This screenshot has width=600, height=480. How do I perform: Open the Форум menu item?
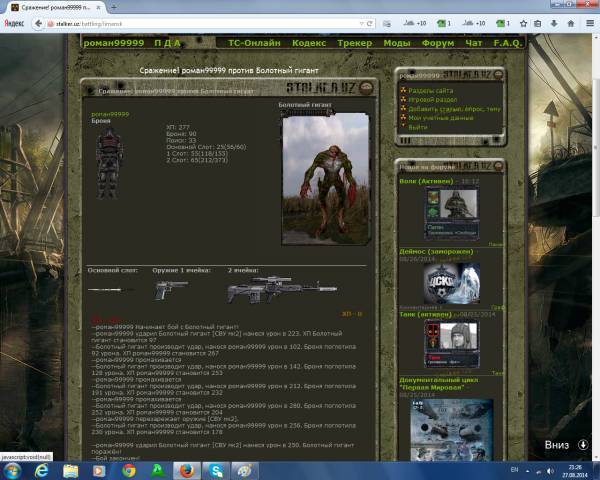coord(438,43)
